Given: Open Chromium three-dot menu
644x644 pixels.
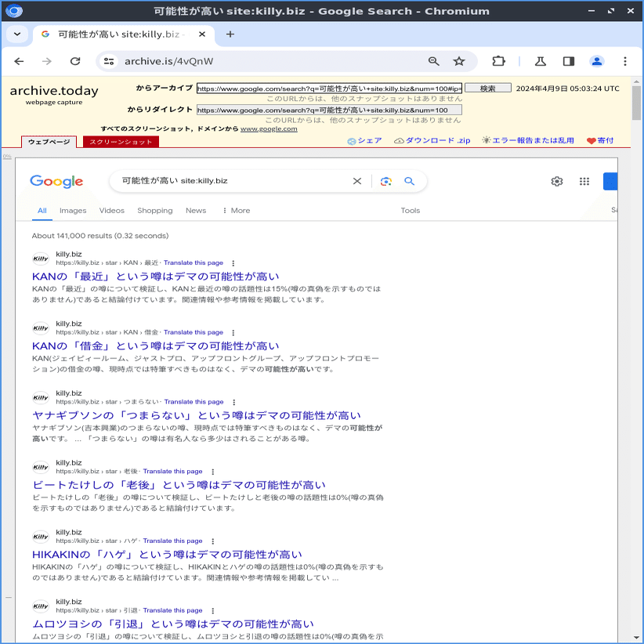Looking at the screenshot, I should (624, 61).
